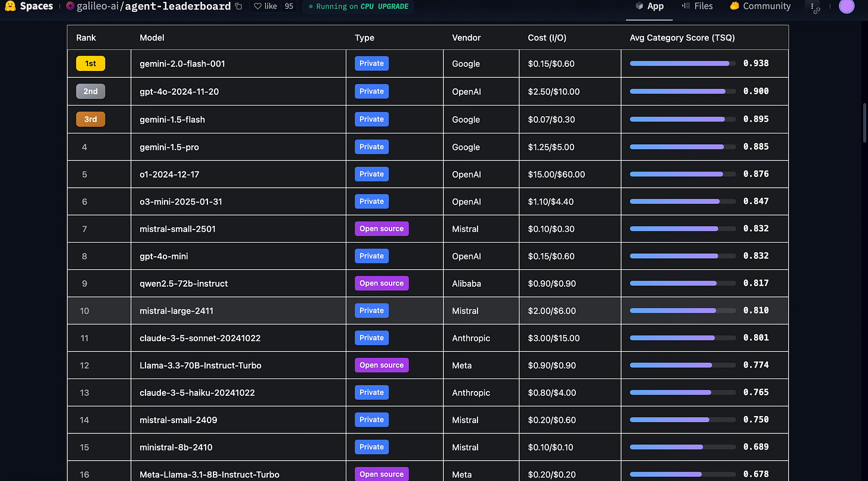868x481 pixels.
Task: Click Open source badge for mistral-small-2501
Action: click(x=382, y=228)
